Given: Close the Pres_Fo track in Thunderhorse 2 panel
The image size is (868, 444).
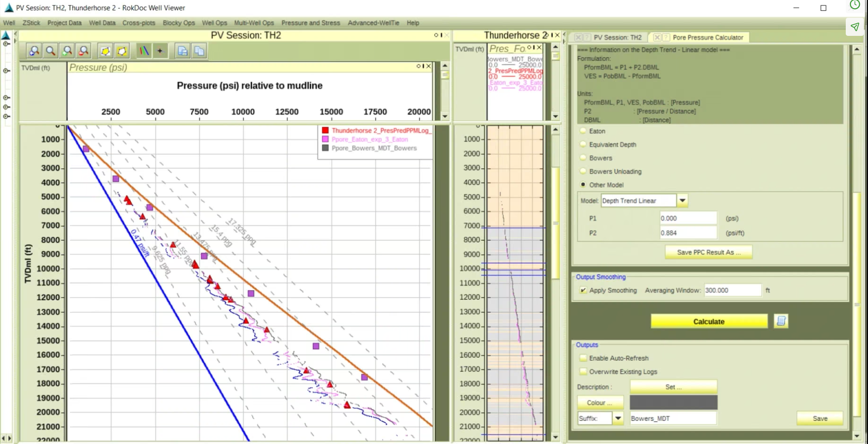Looking at the screenshot, I should 539,47.
